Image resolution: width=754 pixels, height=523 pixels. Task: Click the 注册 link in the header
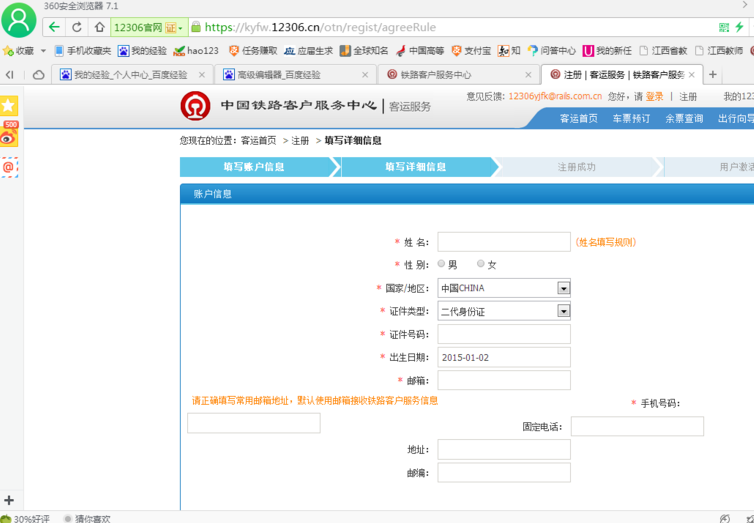(x=688, y=97)
